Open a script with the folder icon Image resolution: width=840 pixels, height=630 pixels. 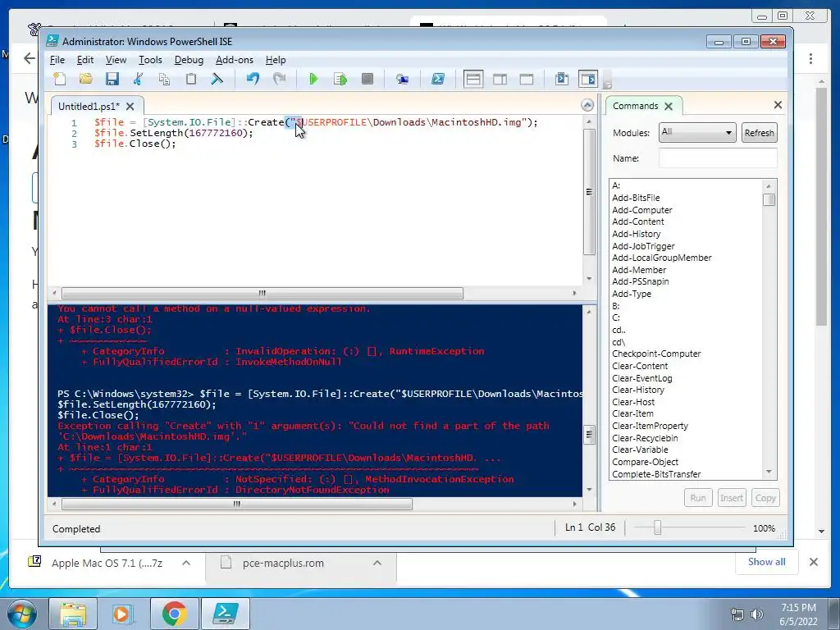point(85,80)
